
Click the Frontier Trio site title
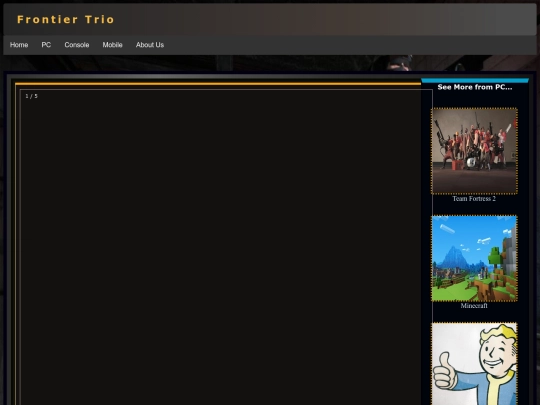pos(65,20)
